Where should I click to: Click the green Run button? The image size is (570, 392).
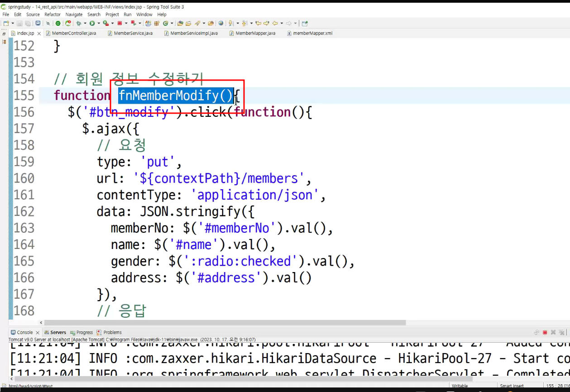pyautogui.click(x=92, y=23)
